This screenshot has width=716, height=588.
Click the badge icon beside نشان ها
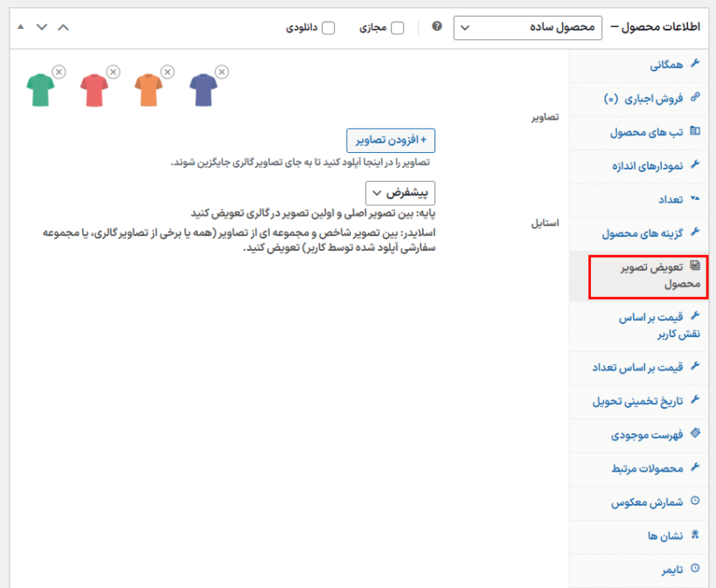(x=695, y=535)
